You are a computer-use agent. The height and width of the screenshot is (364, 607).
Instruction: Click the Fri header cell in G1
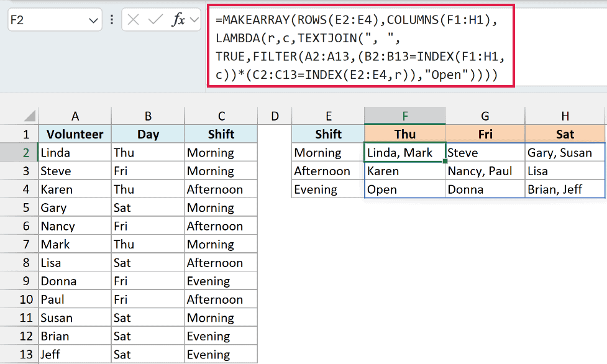(485, 134)
